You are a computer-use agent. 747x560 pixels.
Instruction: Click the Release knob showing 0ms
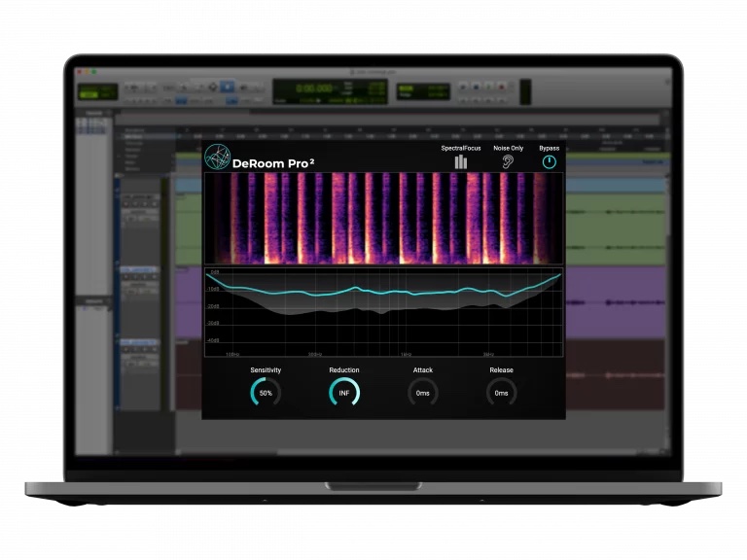(x=501, y=393)
